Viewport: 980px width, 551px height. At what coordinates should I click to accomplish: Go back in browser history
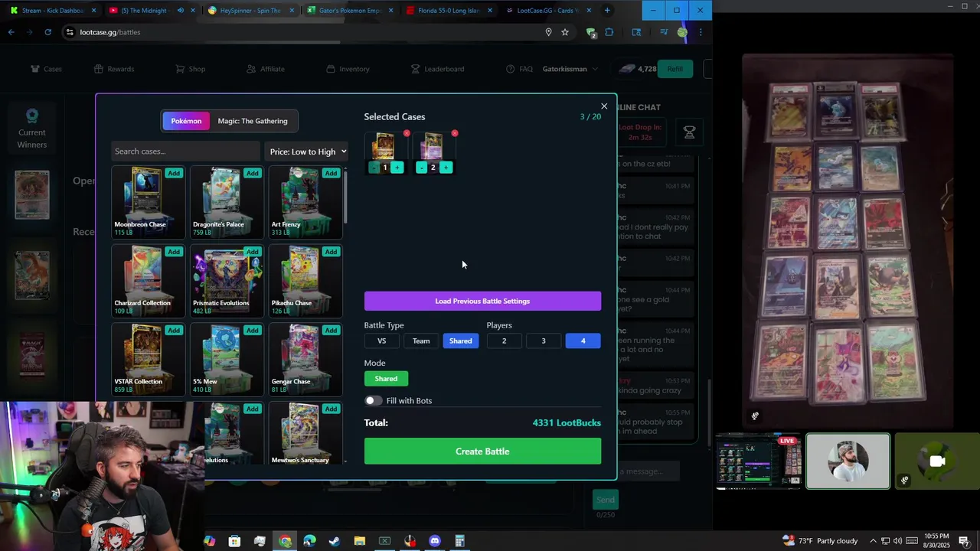[x=11, y=32]
